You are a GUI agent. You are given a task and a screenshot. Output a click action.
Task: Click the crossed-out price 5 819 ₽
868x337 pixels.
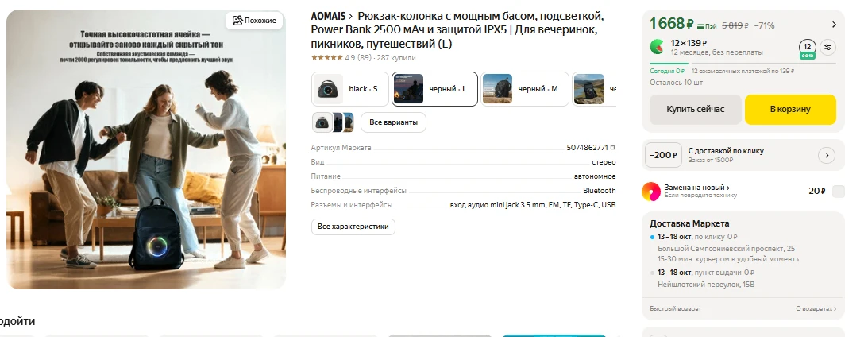click(x=735, y=25)
